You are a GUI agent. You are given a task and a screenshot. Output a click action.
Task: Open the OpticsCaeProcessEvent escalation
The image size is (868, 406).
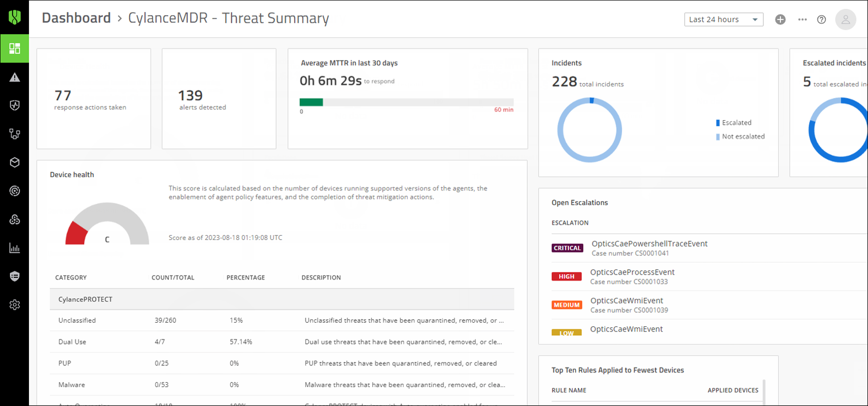(x=632, y=272)
